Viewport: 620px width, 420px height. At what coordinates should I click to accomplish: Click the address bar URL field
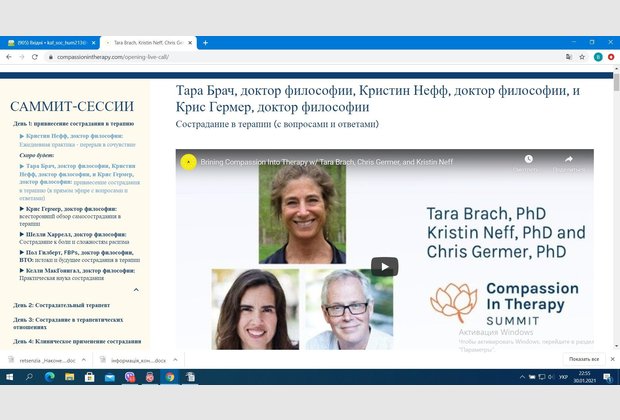point(300,58)
